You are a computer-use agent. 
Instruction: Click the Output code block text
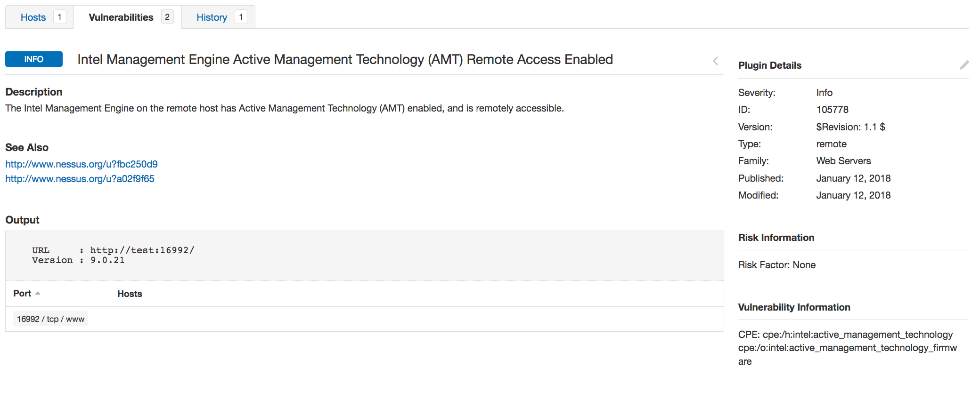tap(113, 255)
